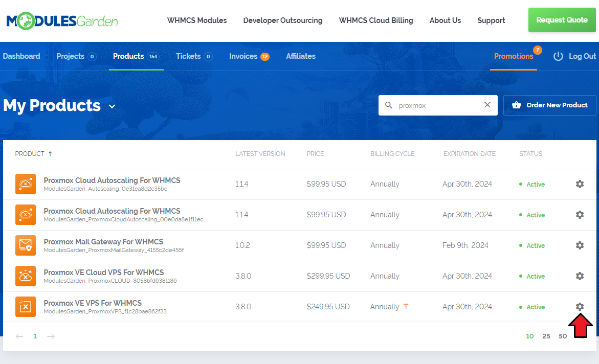
Task: Open WHMCS Modules menu
Action: [197, 20]
